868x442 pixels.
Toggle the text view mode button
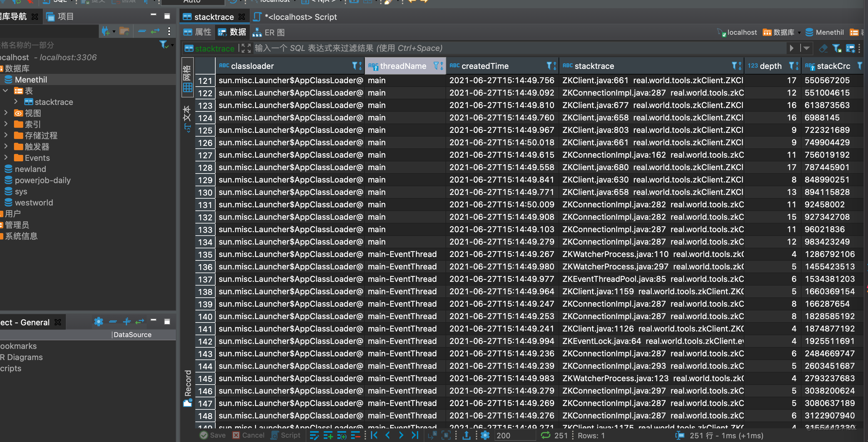pos(188,119)
